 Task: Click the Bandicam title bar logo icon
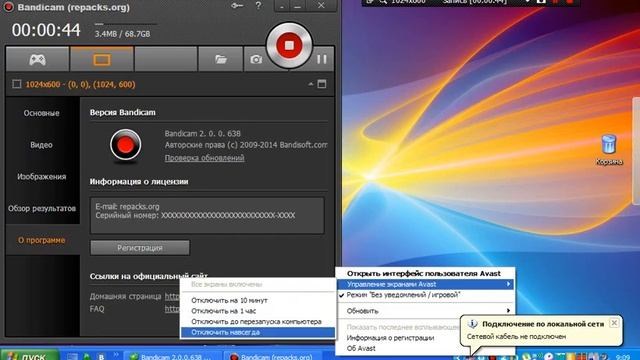coord(8,6)
